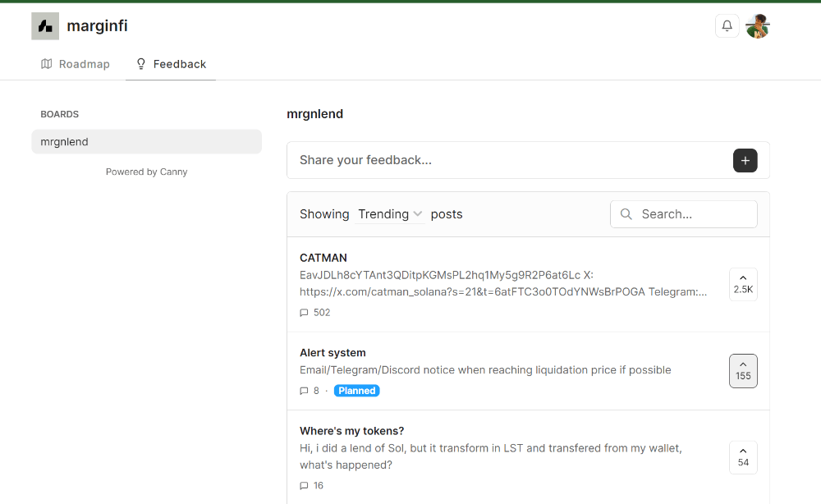Click the CATMAN post description text
821x504 pixels.
pyautogui.click(x=503, y=283)
